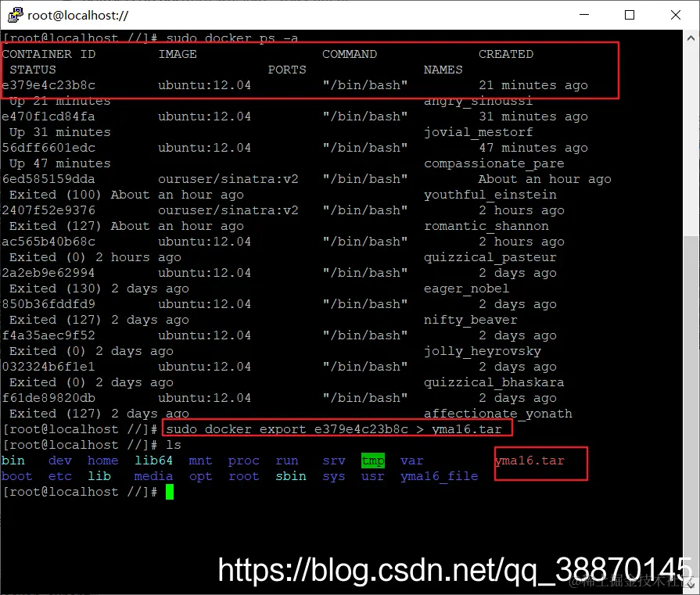Click the sudo docker export command text

[x=334, y=429]
